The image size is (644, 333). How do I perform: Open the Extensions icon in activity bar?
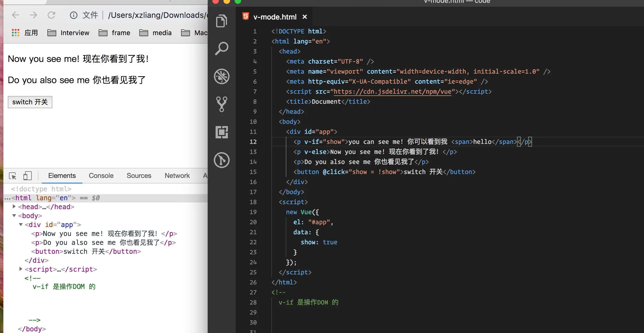pyautogui.click(x=221, y=132)
